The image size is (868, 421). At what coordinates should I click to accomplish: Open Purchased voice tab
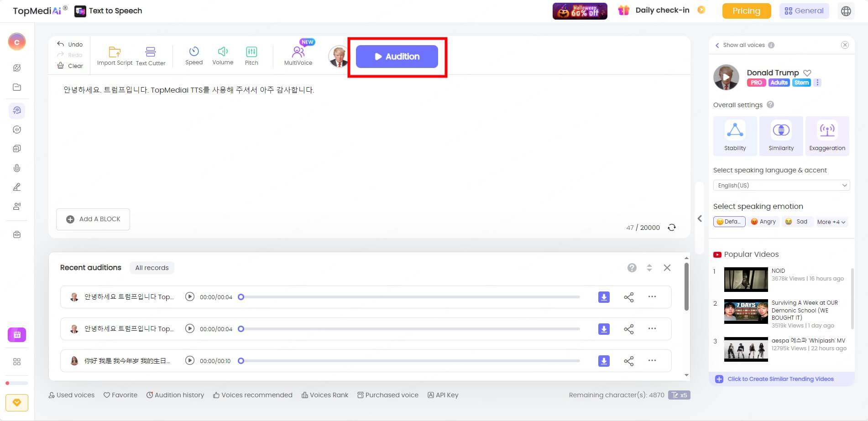pos(388,395)
